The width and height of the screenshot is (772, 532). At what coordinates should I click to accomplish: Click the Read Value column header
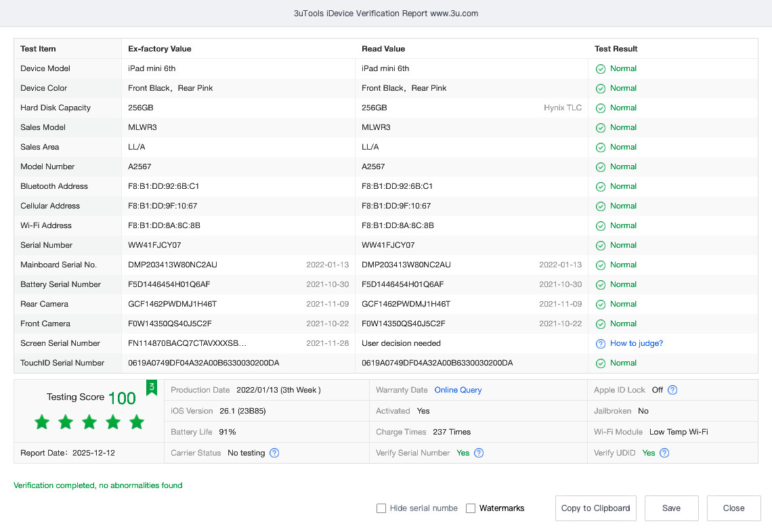click(383, 49)
